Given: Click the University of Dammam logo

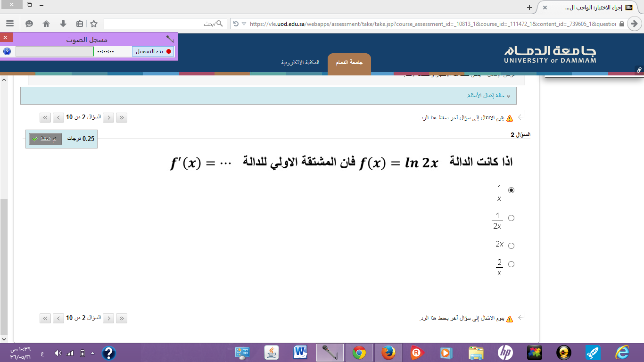Looking at the screenshot, I should tap(550, 54).
